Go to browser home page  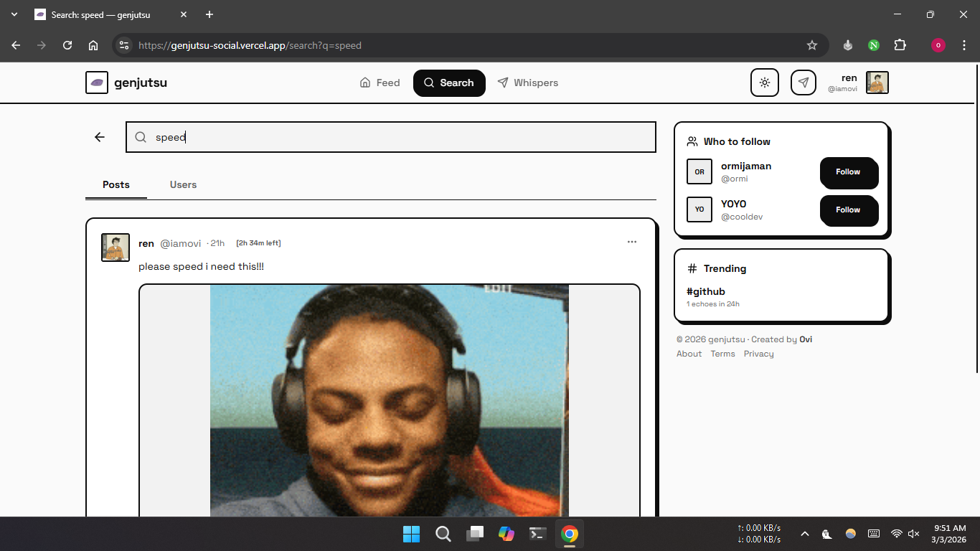pyautogui.click(x=93, y=45)
